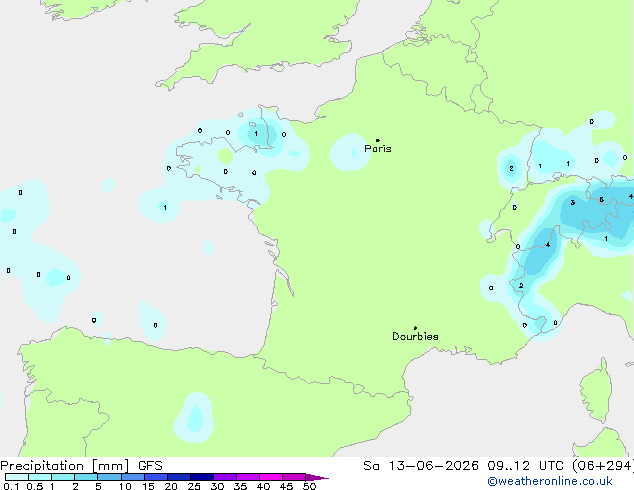Click the Paris city label
Image resolution: width=634 pixels, height=490 pixels.
click(378, 149)
